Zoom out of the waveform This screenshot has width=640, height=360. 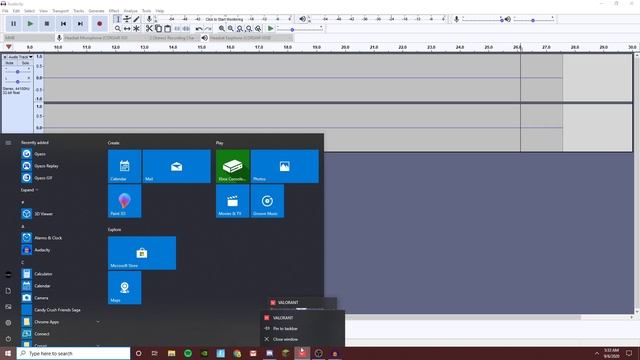point(231,29)
